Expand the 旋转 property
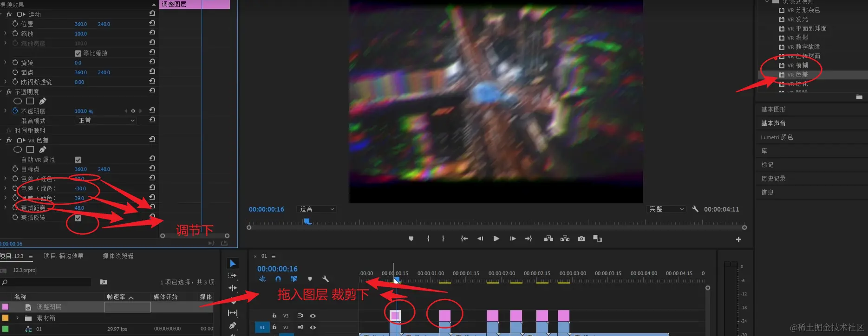This screenshot has height=336, width=868. [6, 62]
